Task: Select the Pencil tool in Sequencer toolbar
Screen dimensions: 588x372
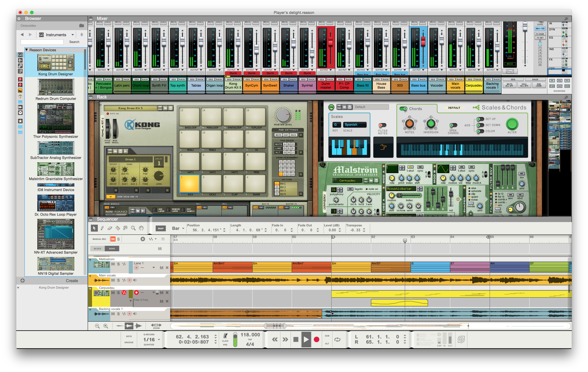Action: [102, 228]
